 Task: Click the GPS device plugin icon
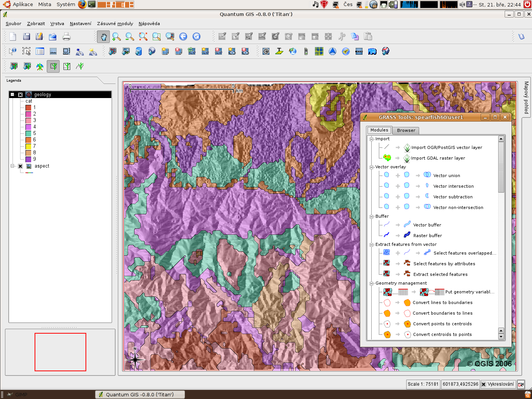pyautogui.click(x=306, y=51)
